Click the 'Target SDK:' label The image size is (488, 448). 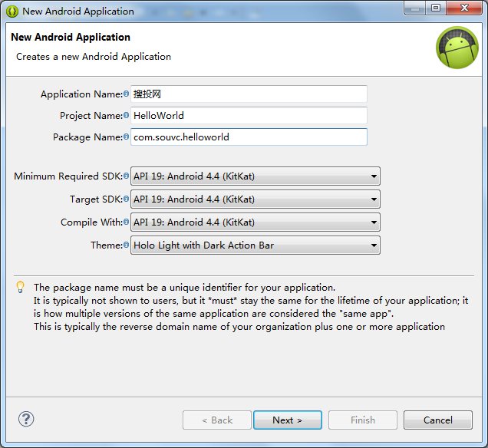coord(96,199)
